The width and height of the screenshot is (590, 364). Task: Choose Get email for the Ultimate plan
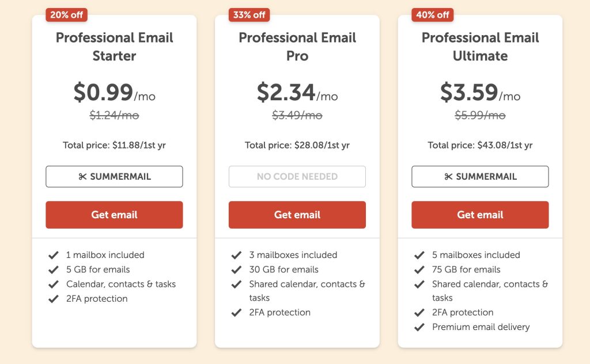[480, 215]
